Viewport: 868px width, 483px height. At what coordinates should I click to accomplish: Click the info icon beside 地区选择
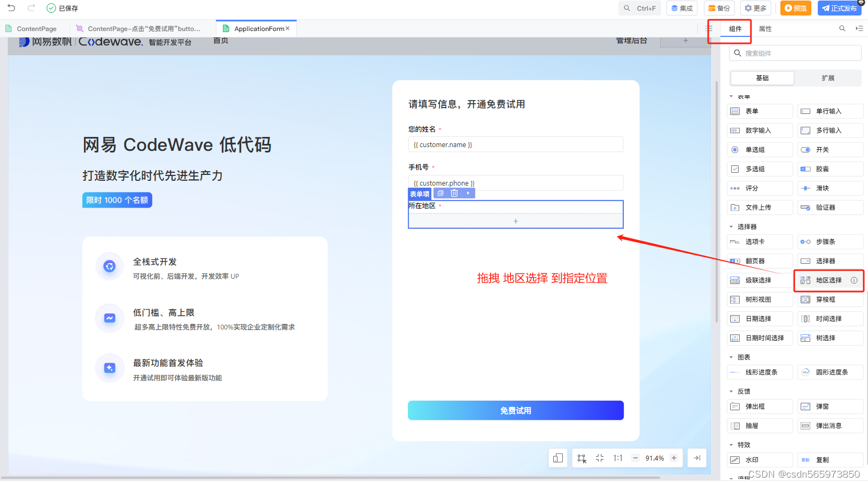(854, 280)
